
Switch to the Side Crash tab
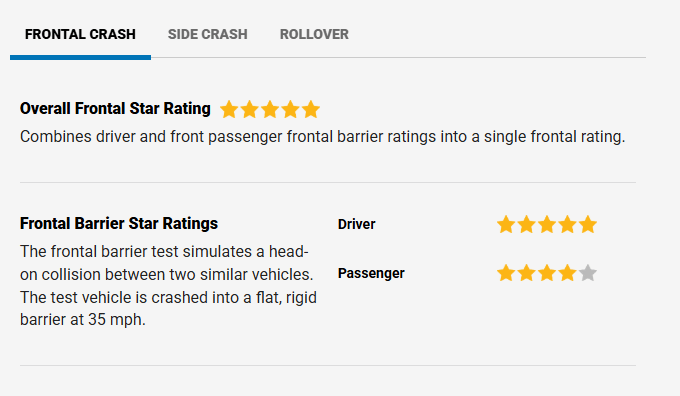(207, 34)
